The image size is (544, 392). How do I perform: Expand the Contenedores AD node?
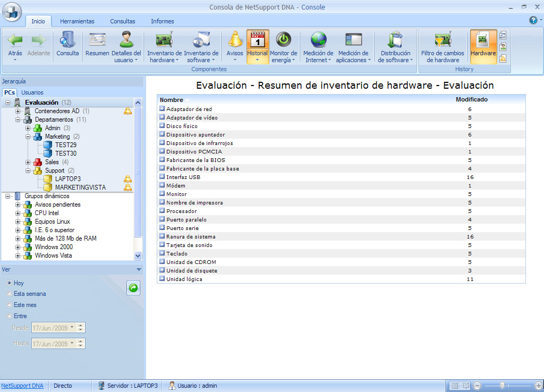coord(18,112)
